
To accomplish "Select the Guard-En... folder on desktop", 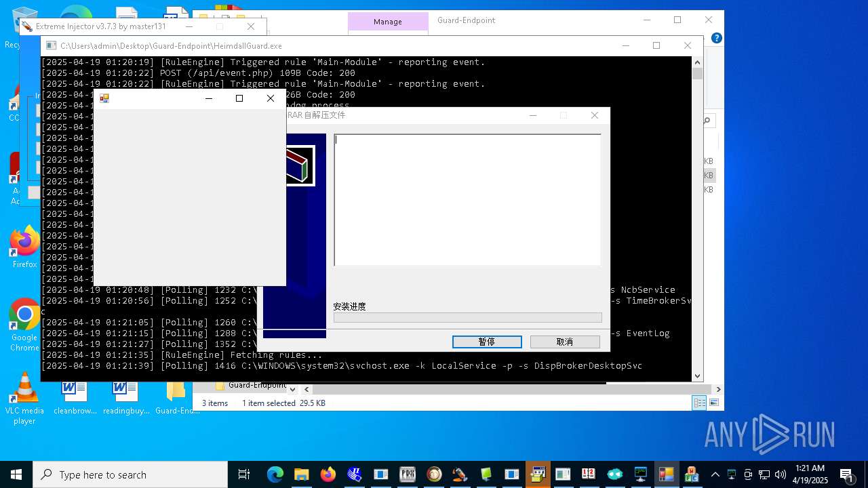I will [176, 399].
